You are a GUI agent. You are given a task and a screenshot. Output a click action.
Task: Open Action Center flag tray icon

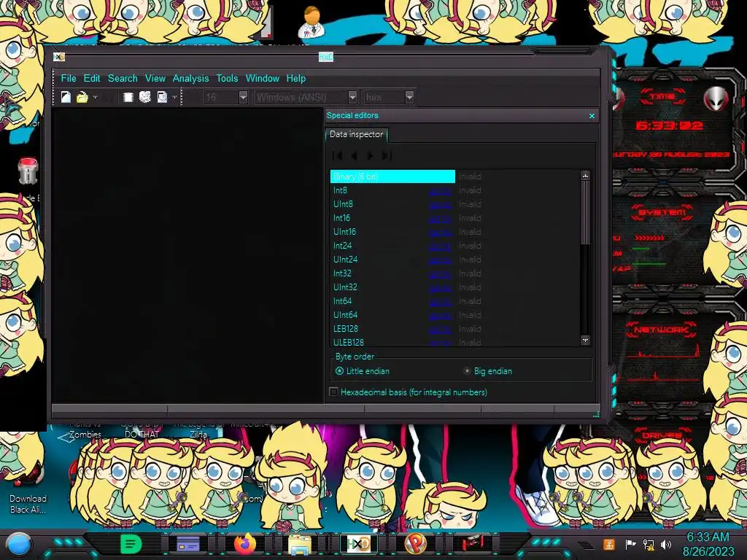click(630, 544)
